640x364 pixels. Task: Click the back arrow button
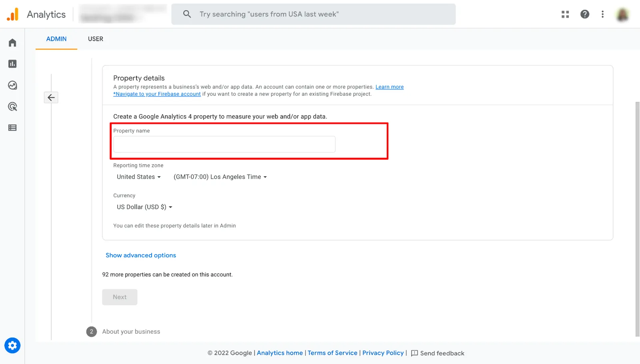point(51,97)
